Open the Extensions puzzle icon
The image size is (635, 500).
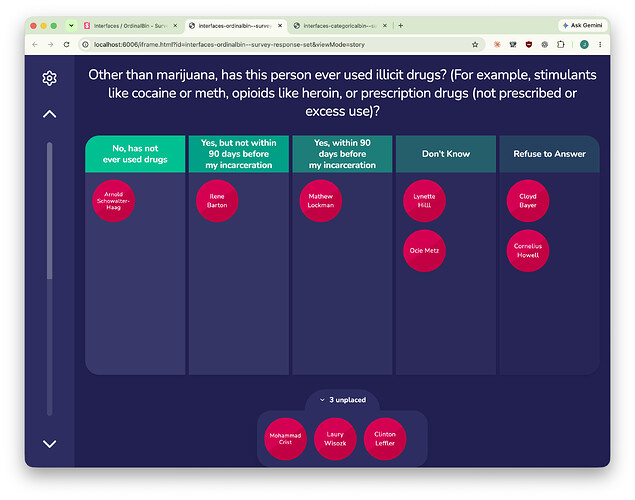pos(560,45)
